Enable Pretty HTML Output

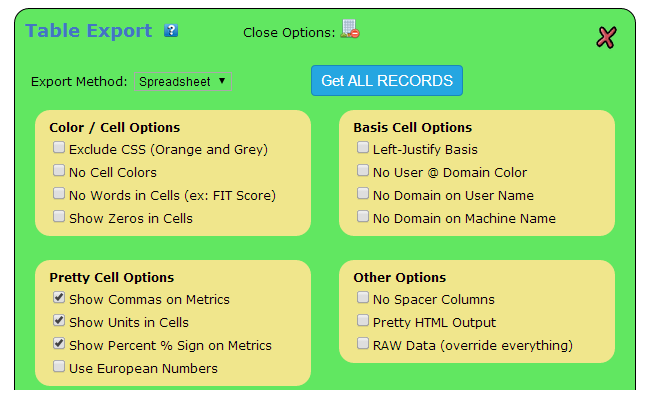pos(363,320)
